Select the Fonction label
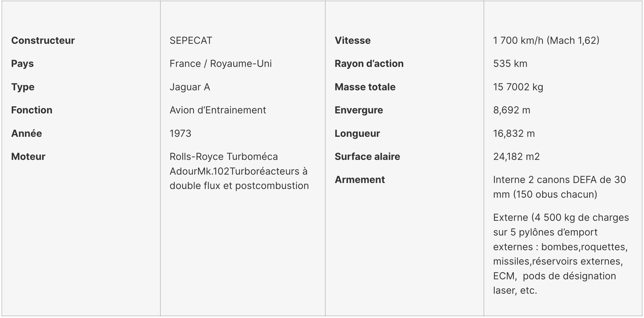Screen dimensions: 644x318 (32, 110)
